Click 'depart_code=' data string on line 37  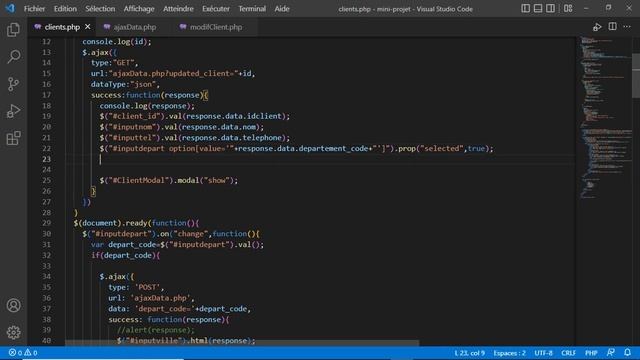[x=164, y=309]
